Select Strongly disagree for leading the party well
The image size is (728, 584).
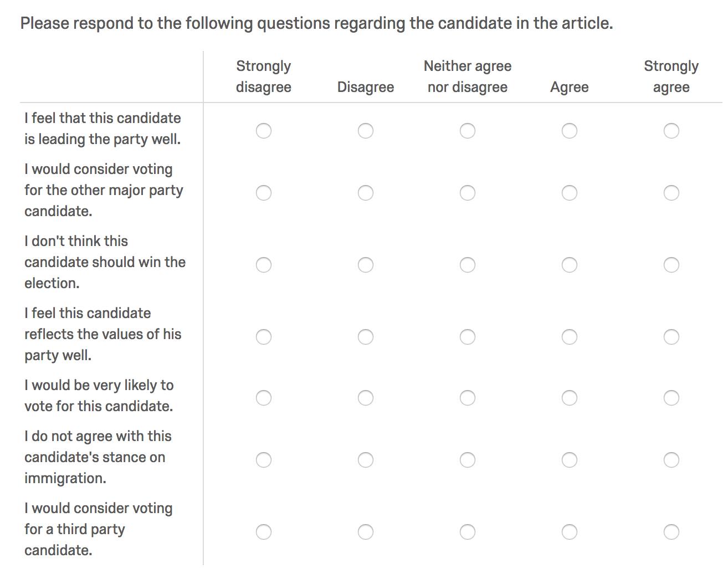[x=264, y=131]
